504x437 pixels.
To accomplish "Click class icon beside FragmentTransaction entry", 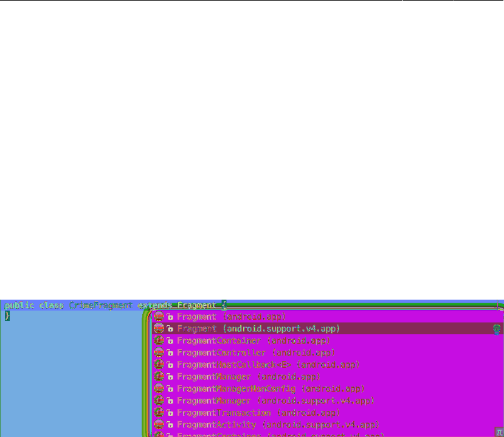I will (x=159, y=413).
